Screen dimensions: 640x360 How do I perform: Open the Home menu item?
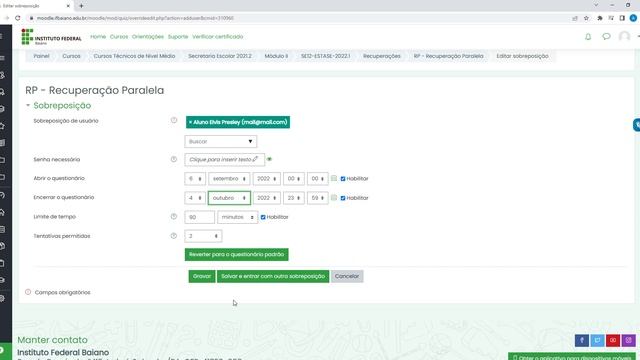click(98, 37)
